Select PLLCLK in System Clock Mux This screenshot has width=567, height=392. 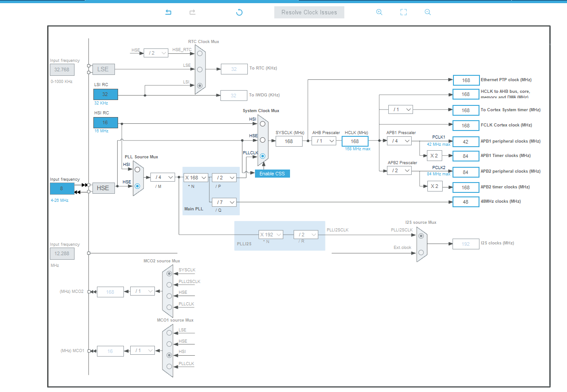tap(263, 157)
